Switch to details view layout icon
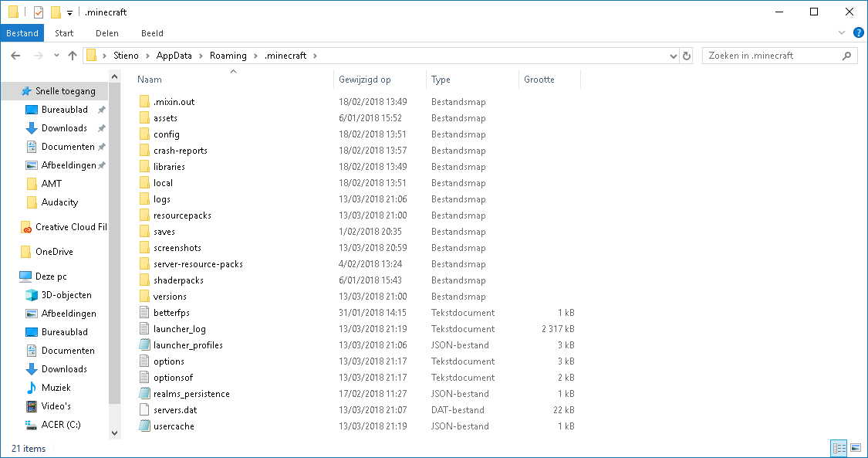This screenshot has height=458, width=868. pyautogui.click(x=839, y=448)
